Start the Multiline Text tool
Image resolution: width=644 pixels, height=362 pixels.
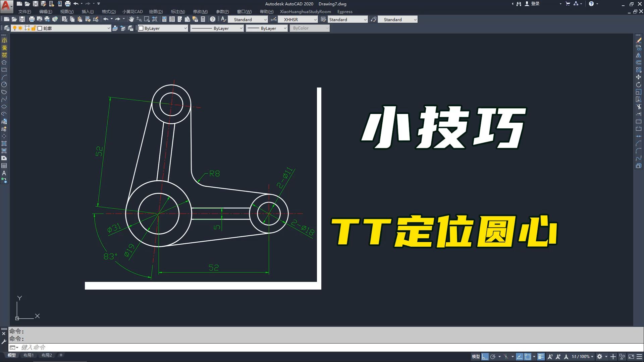(4, 173)
